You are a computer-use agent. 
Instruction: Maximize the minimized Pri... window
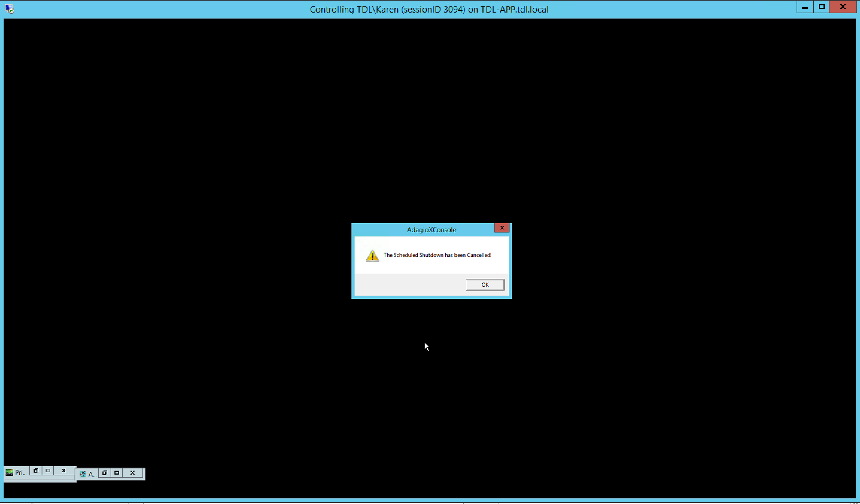(48, 470)
